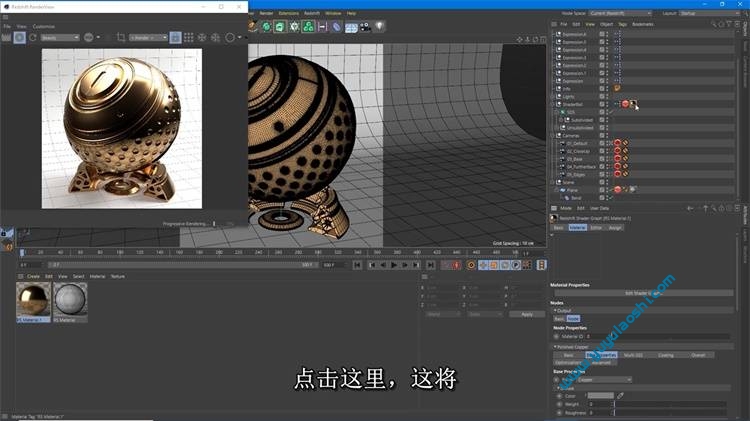The height and width of the screenshot is (421, 750).
Task: Switch to Basic tab in Attributes panel
Action: [559, 228]
